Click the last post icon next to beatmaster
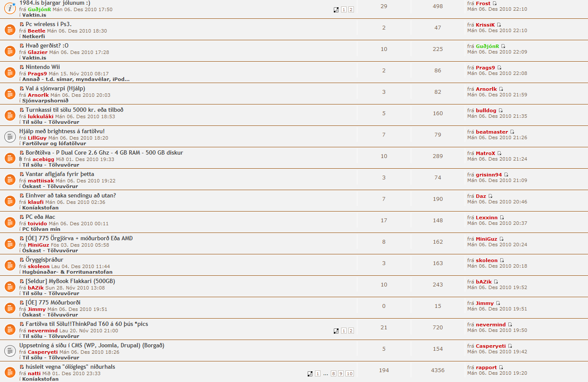The width and height of the screenshot is (588, 382). click(x=512, y=132)
